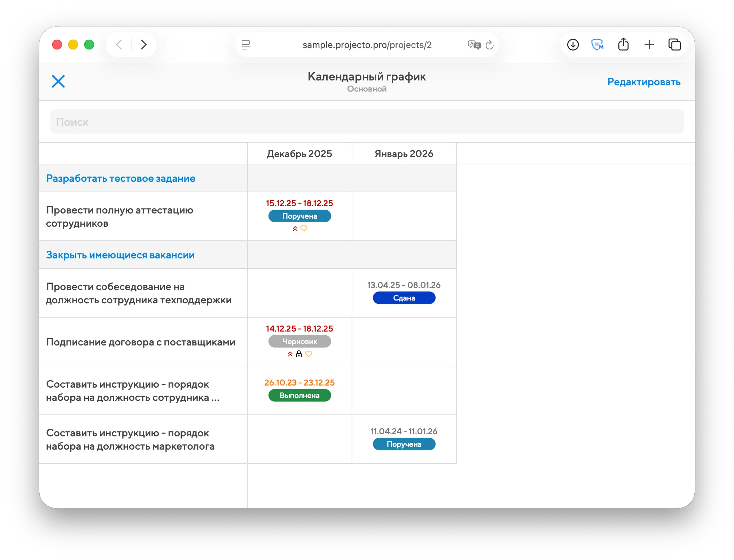The image size is (734, 560).
Task: Open Закрыть имеющиеся вакансии group
Action: coord(120,255)
